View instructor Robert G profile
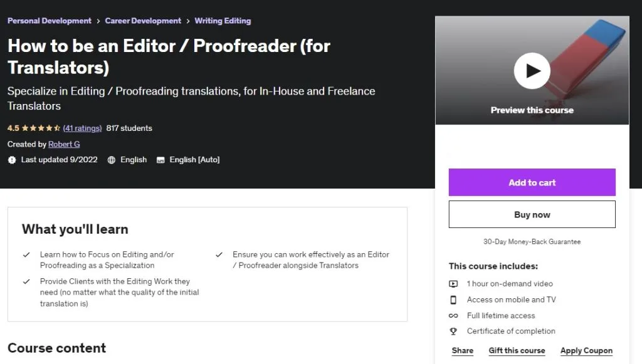This screenshot has width=642, height=364. coord(64,144)
